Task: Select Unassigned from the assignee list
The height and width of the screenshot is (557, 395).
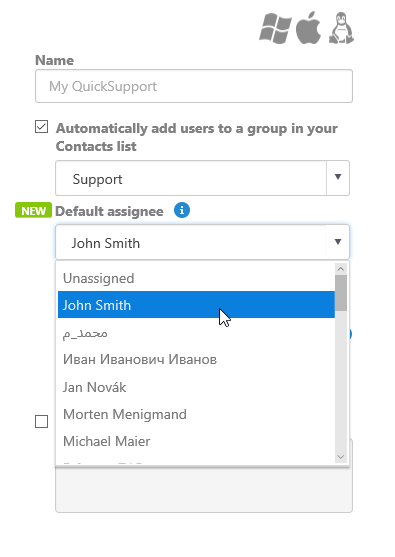Action: tap(196, 278)
